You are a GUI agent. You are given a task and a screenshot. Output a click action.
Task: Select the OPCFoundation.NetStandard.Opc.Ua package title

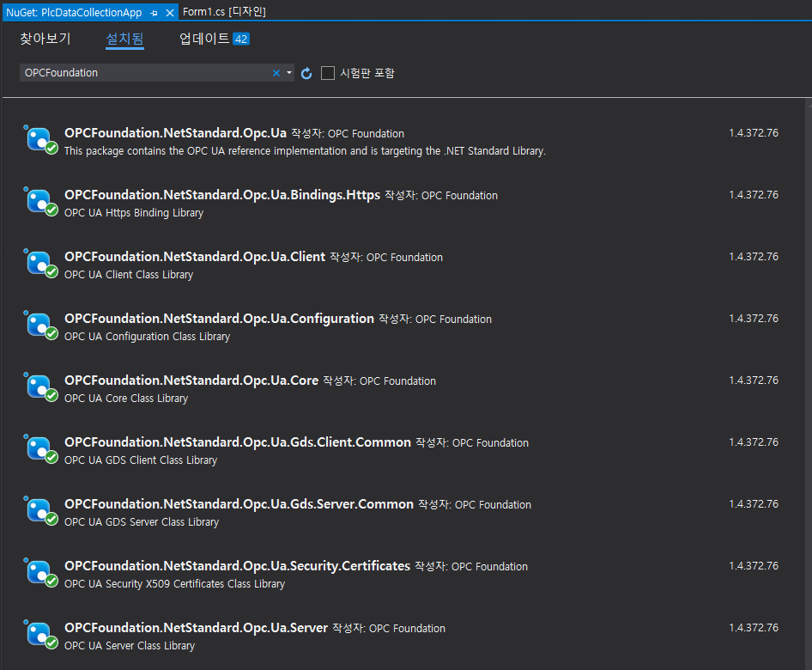(175, 133)
